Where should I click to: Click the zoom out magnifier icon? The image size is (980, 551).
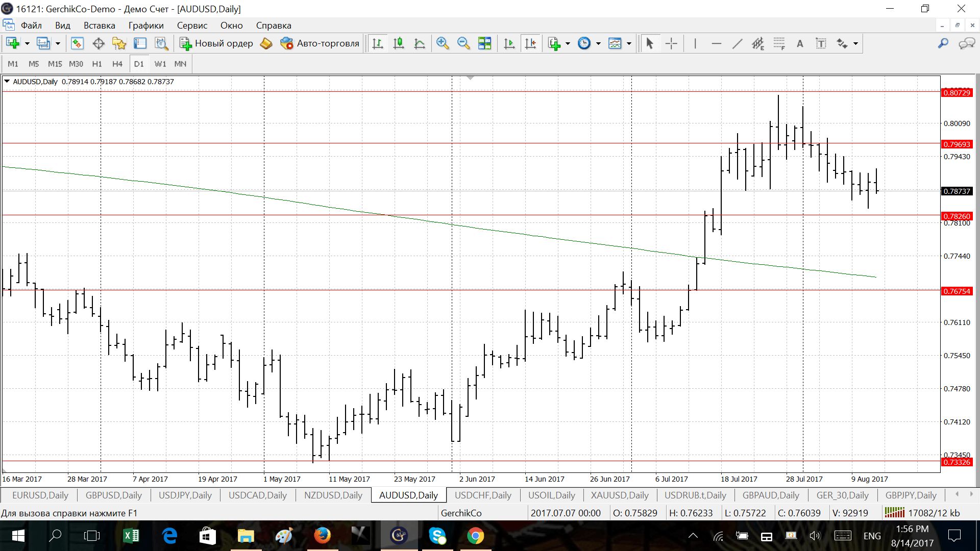[x=463, y=43]
